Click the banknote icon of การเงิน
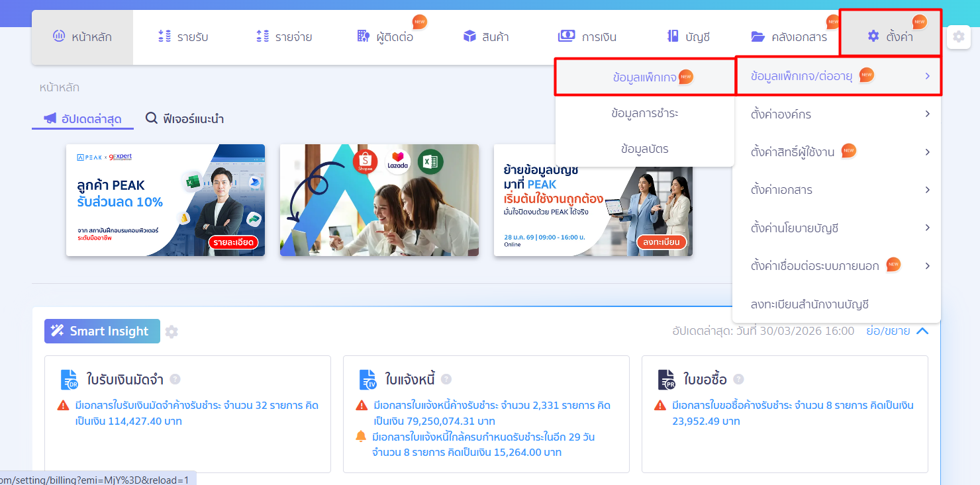The height and width of the screenshot is (485, 980). [x=566, y=36]
